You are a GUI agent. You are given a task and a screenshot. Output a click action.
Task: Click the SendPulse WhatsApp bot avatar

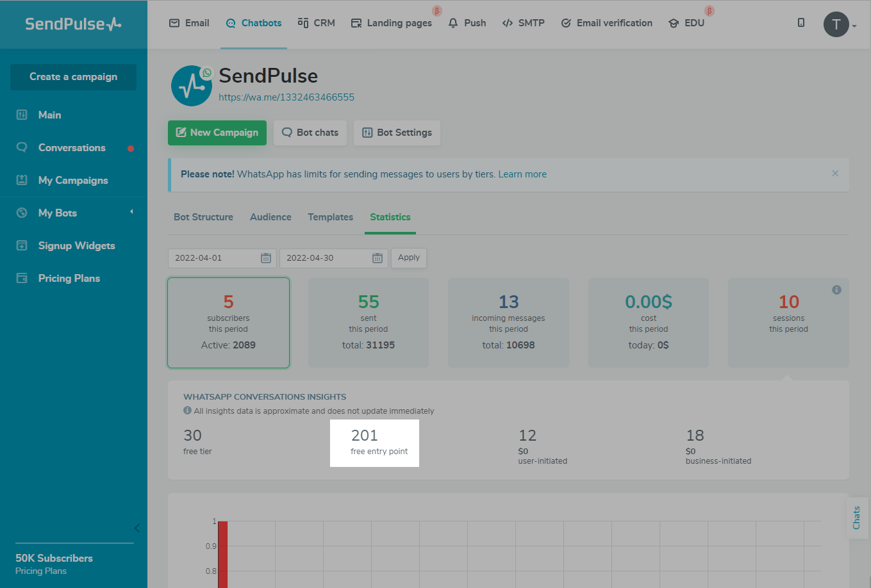pos(191,86)
